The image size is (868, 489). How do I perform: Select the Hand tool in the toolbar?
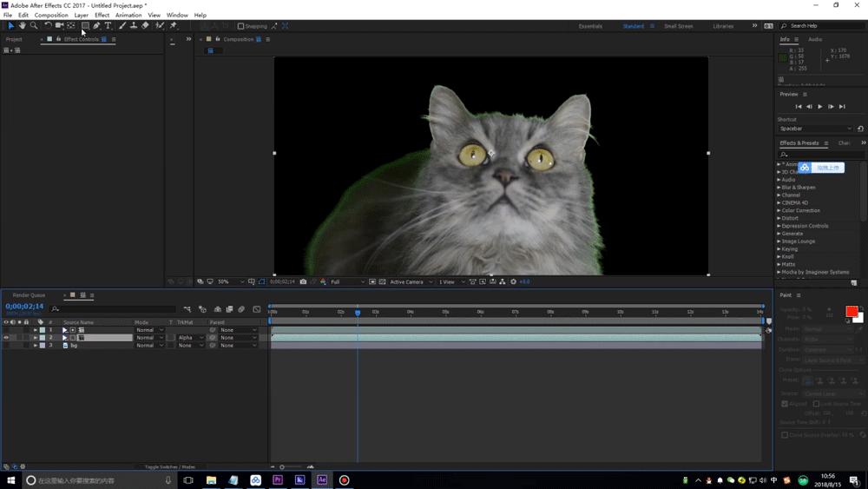(22, 26)
